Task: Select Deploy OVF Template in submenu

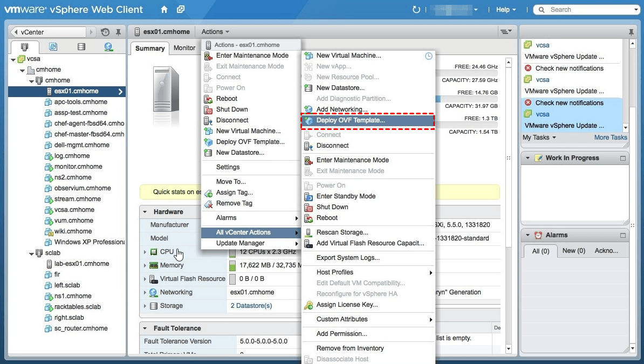Action: [351, 120]
